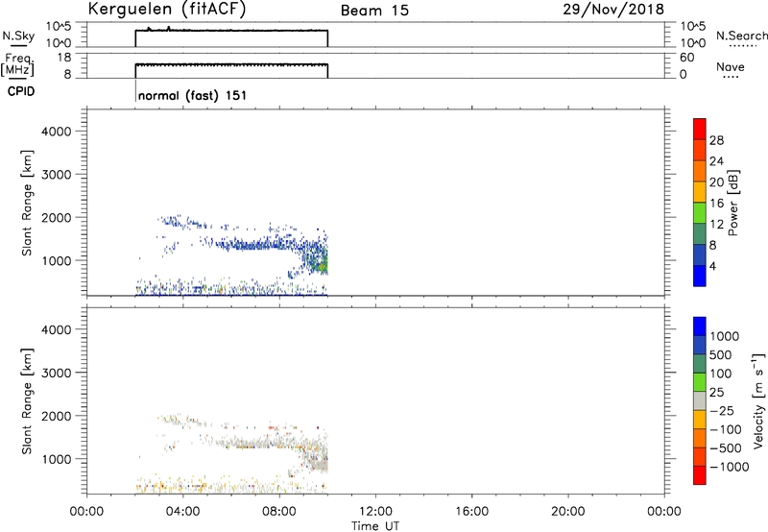The width and height of the screenshot is (768, 532).
Task: Click the '1000' slant range tick in velocity panel
Action: (57, 459)
